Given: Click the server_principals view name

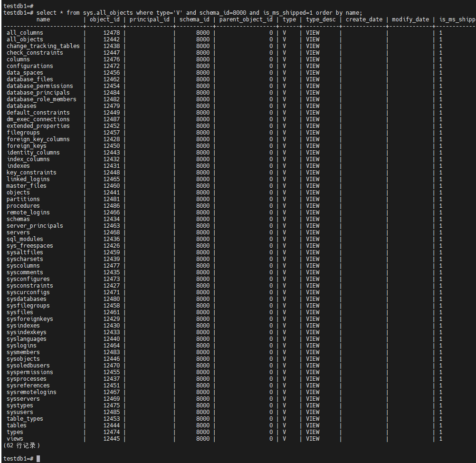Looking at the screenshot, I should 35,226.
